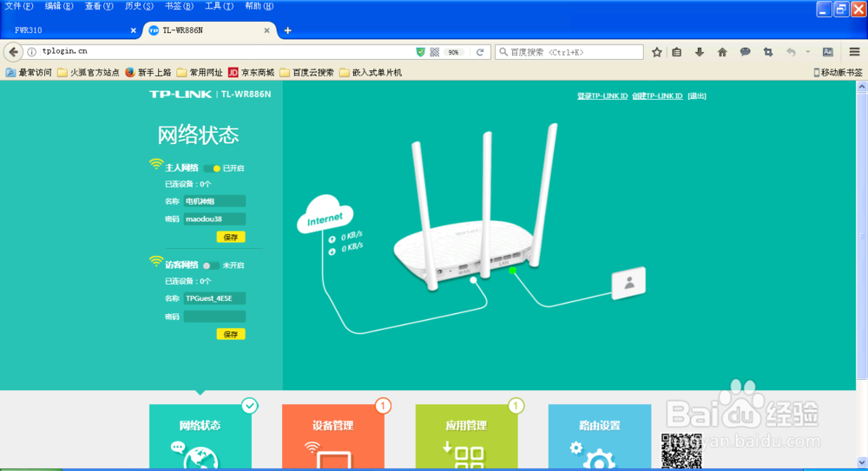Click the 百度搜索 search box
This screenshot has width=868, height=471.
point(569,52)
